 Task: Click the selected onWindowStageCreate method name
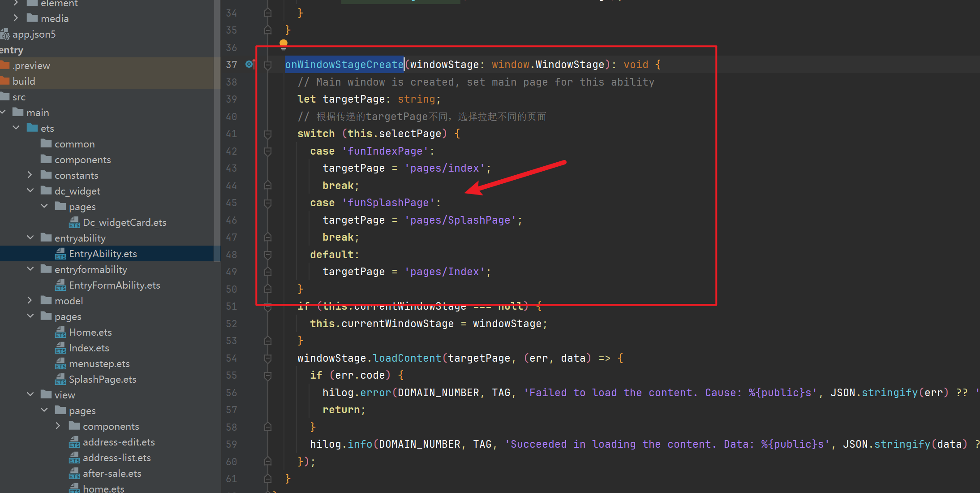coord(344,65)
